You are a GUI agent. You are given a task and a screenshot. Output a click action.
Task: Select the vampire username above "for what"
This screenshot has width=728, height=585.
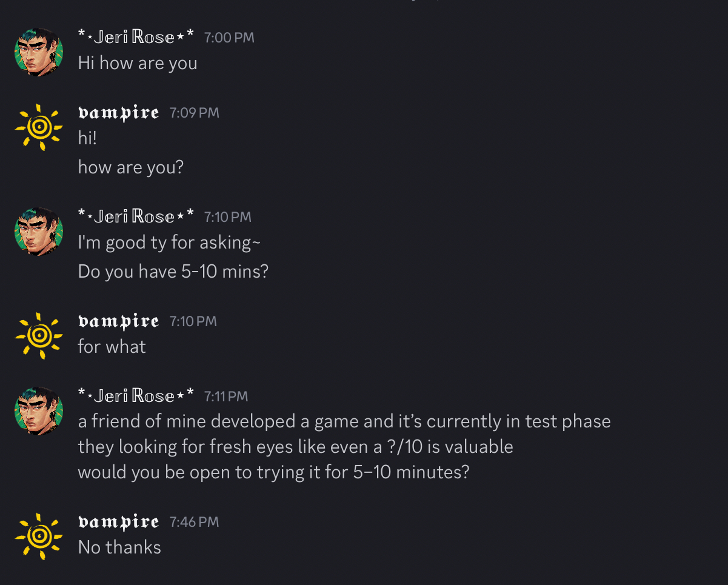coord(119,321)
